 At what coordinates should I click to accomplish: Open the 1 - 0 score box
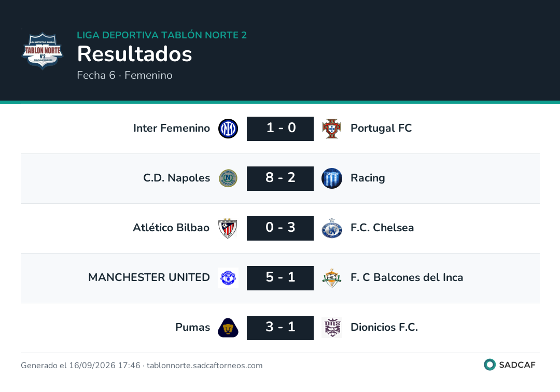pyautogui.click(x=281, y=129)
